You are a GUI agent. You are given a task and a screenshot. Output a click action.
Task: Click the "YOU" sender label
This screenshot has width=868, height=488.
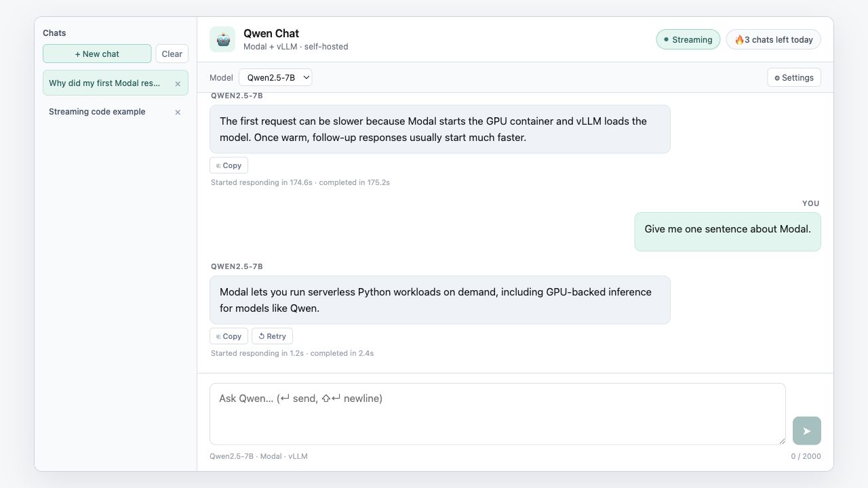coord(811,203)
